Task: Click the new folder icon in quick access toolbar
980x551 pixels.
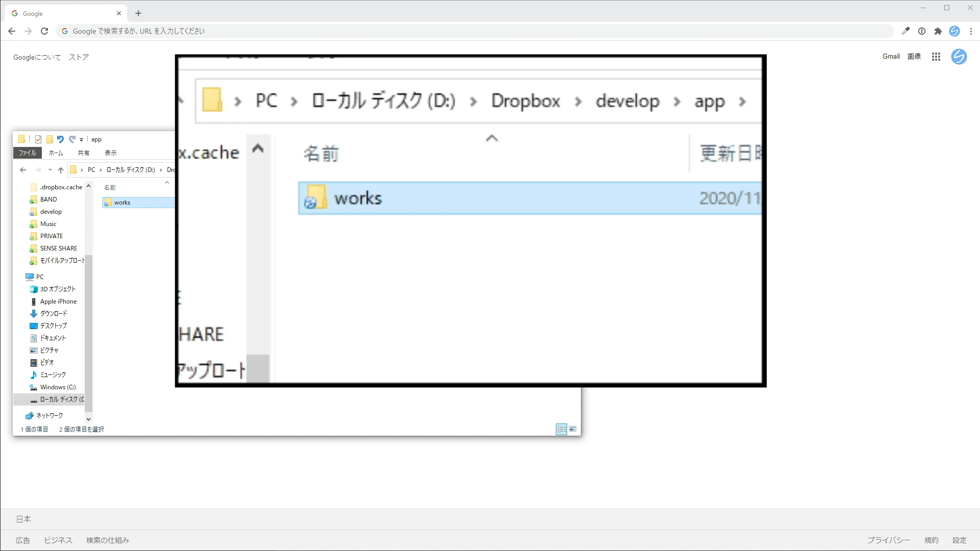Action: point(50,139)
